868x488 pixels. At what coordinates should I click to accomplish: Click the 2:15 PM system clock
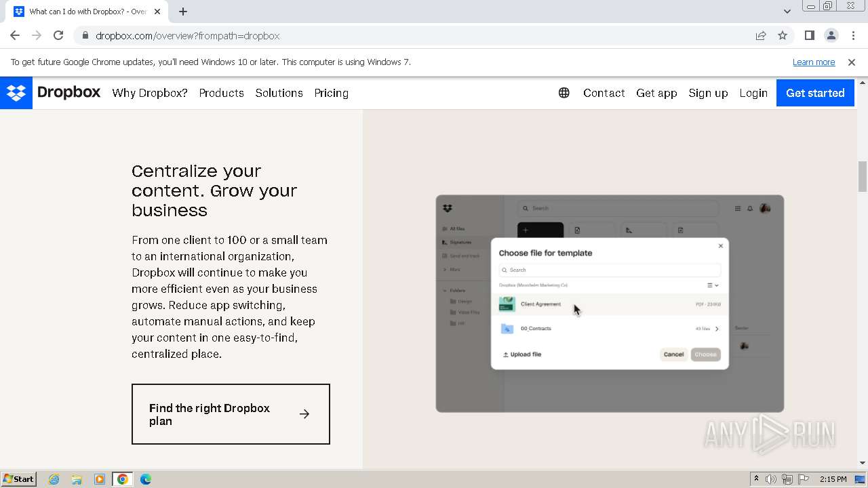(x=833, y=479)
